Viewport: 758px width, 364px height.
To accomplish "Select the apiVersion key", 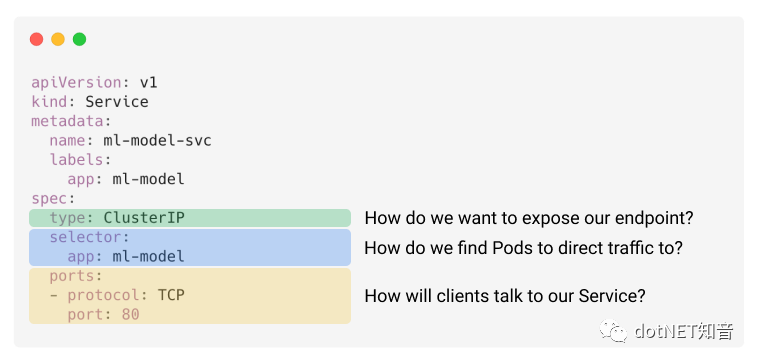I will [x=77, y=83].
